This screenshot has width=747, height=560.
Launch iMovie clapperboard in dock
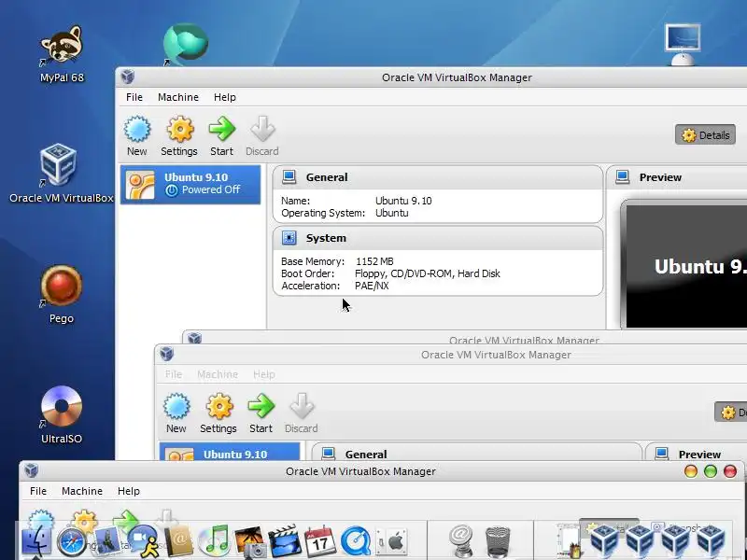pos(285,540)
